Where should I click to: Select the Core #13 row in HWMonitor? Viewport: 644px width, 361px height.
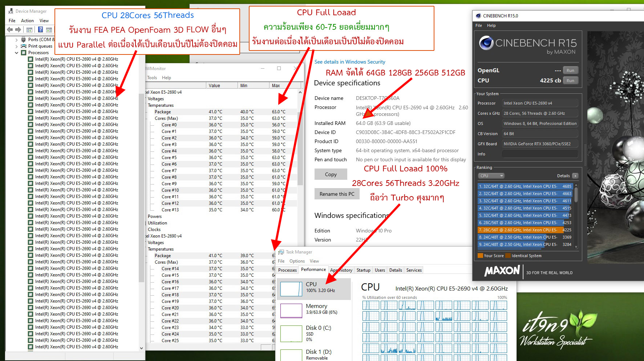tap(222, 210)
